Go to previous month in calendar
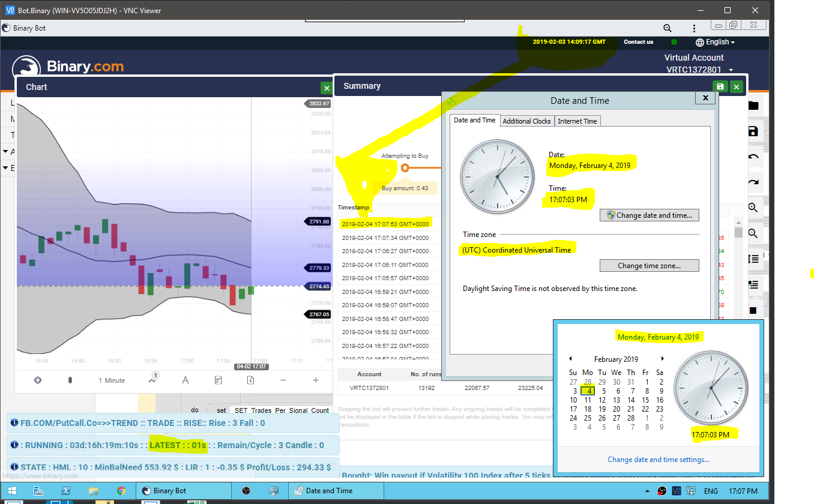 pyautogui.click(x=570, y=359)
